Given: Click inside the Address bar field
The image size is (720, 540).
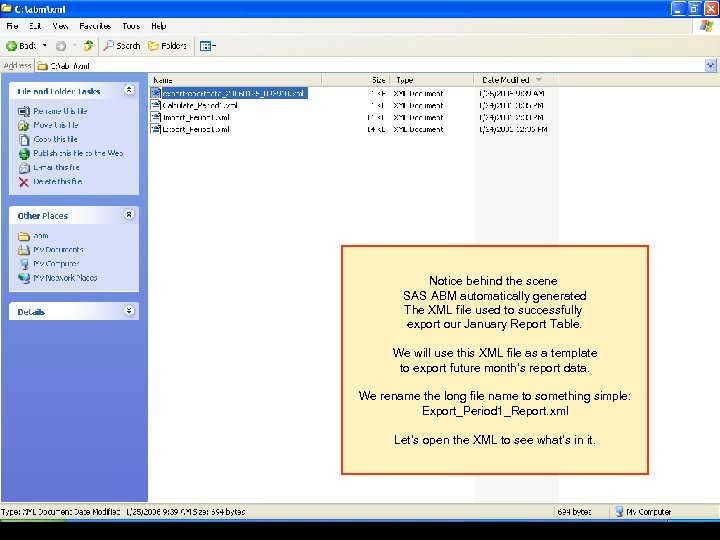Looking at the screenshot, I should coord(370,66).
